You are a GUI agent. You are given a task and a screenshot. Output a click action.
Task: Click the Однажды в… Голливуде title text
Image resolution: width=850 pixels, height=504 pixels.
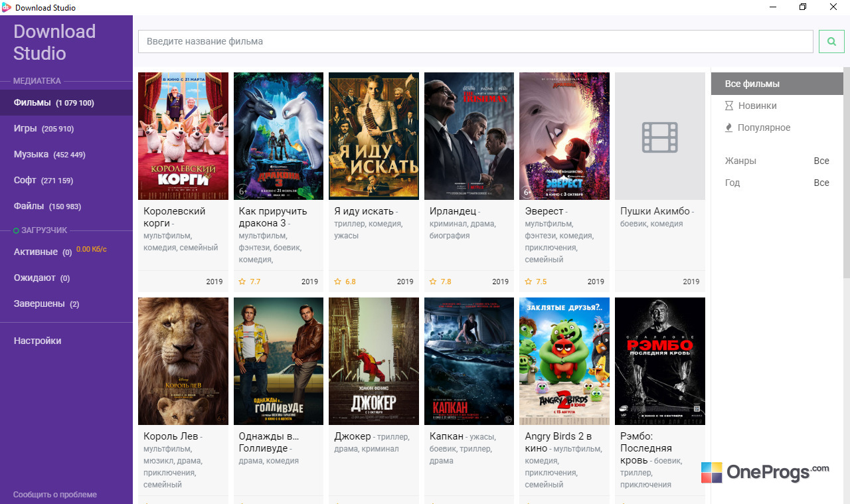(x=269, y=442)
